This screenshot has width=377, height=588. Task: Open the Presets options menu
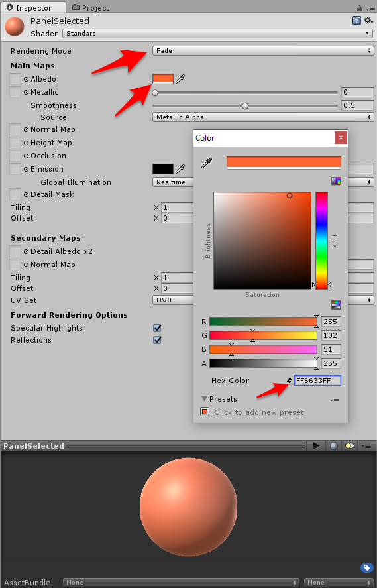click(335, 400)
